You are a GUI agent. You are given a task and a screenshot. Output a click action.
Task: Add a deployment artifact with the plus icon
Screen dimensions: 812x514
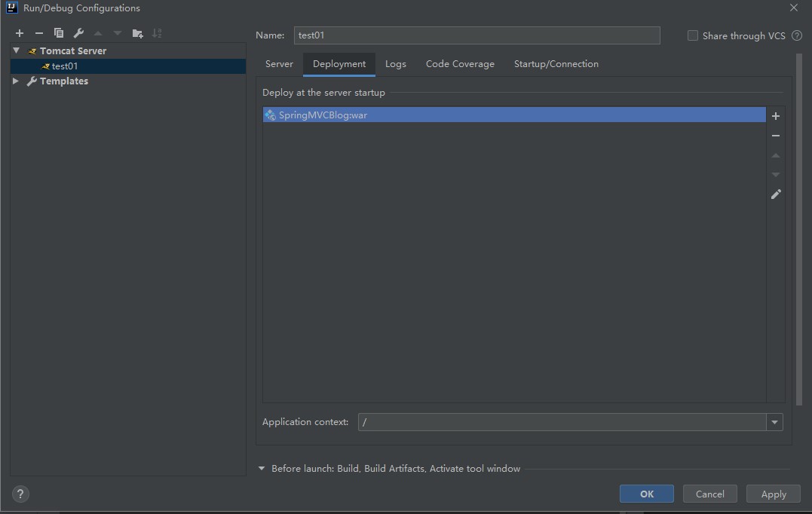776,116
